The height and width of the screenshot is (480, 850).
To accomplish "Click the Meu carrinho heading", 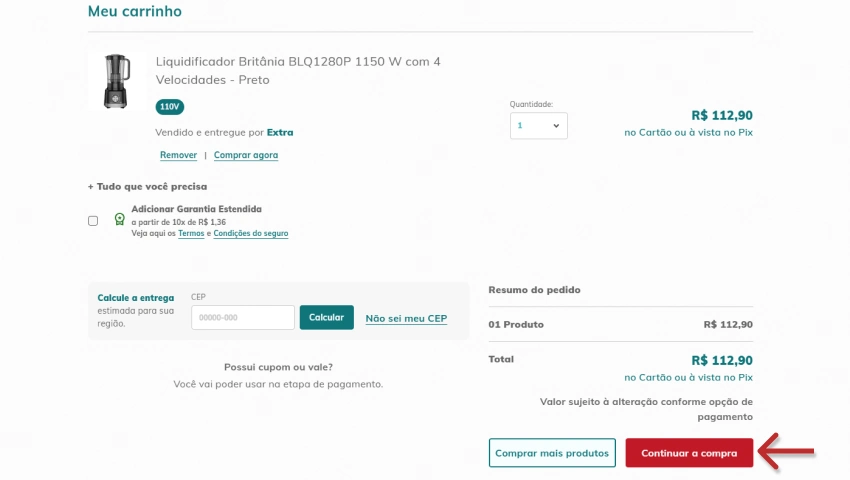I will (x=135, y=11).
